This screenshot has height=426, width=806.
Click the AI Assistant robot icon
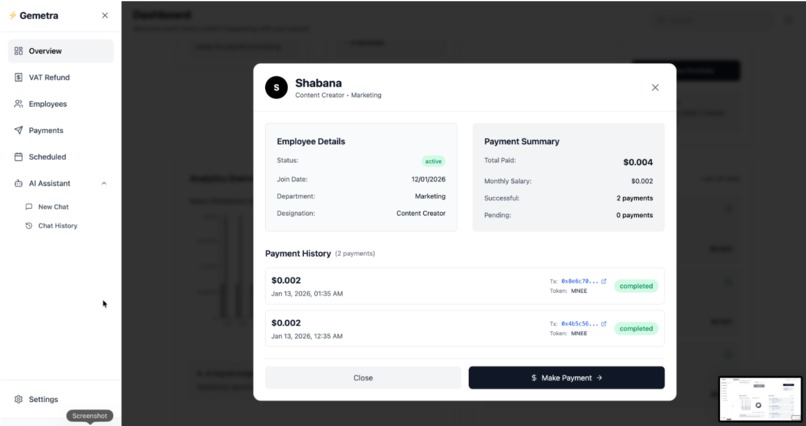pos(19,183)
